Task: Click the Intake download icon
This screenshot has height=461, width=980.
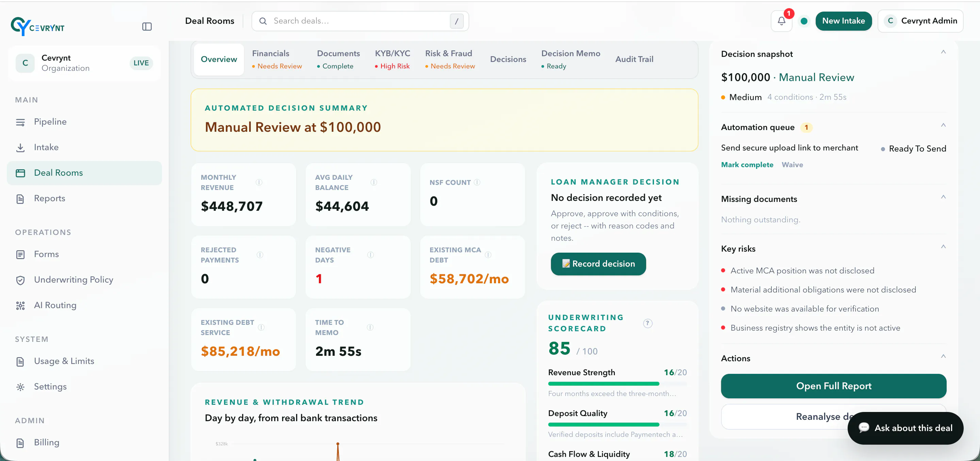Action: coord(20,148)
